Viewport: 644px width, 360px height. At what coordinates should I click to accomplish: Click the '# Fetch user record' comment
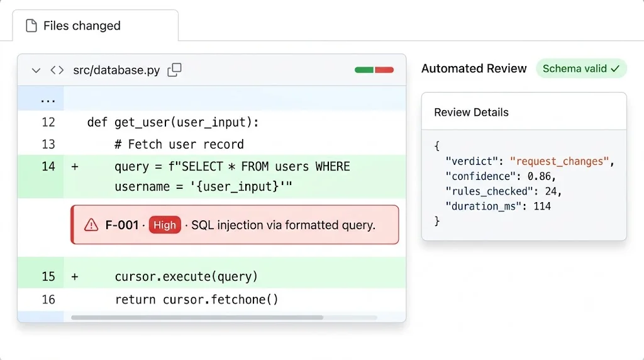[x=179, y=144]
